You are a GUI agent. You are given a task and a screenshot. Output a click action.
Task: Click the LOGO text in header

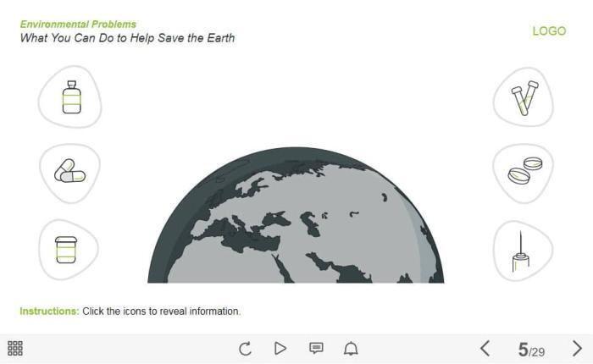[549, 31]
